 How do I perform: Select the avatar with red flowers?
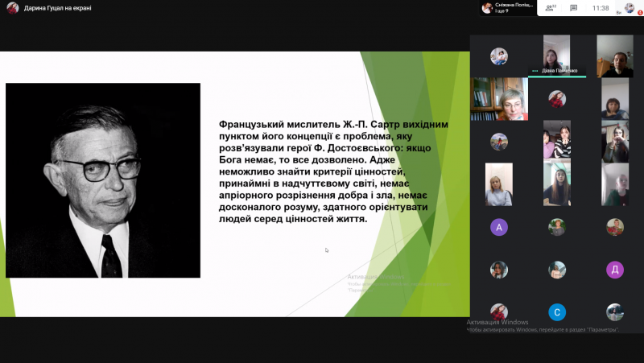point(615,227)
